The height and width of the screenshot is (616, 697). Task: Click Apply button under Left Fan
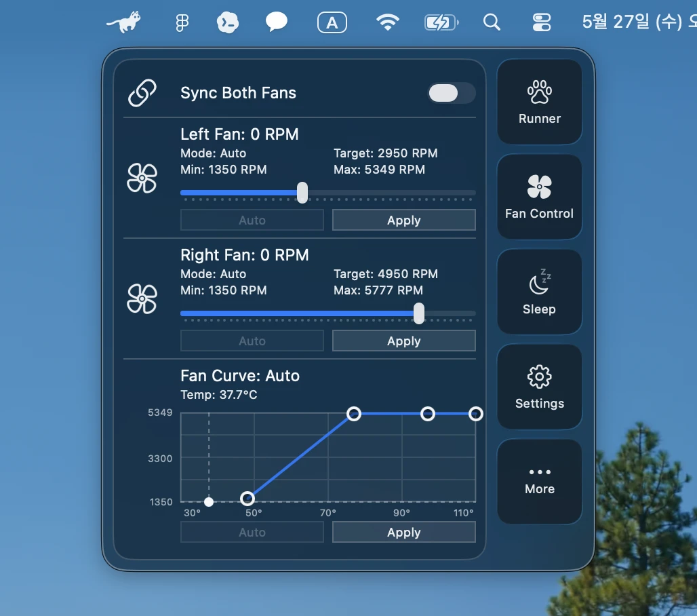[403, 220]
